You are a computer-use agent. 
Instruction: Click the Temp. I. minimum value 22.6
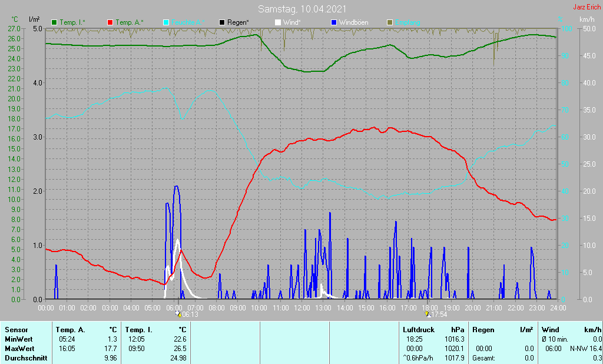tap(180, 339)
